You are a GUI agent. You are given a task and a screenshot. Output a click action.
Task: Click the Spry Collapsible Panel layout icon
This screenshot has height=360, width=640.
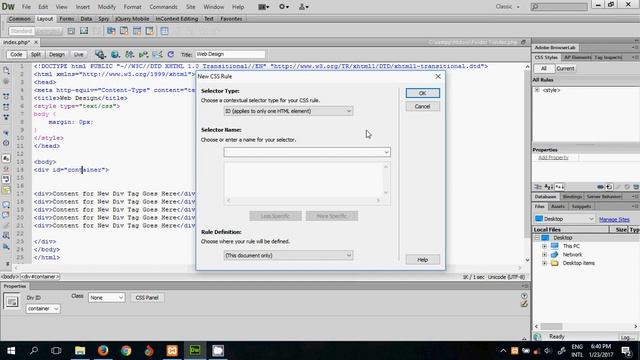(150, 31)
